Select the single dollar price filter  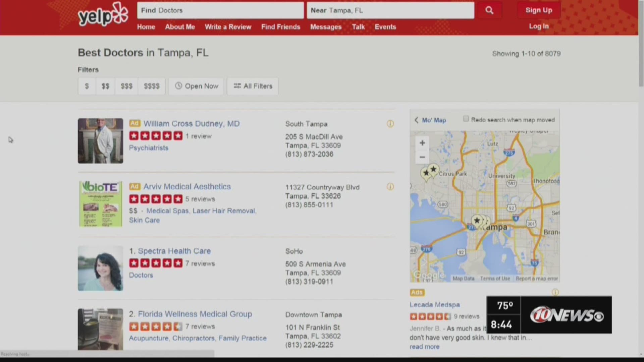click(87, 86)
